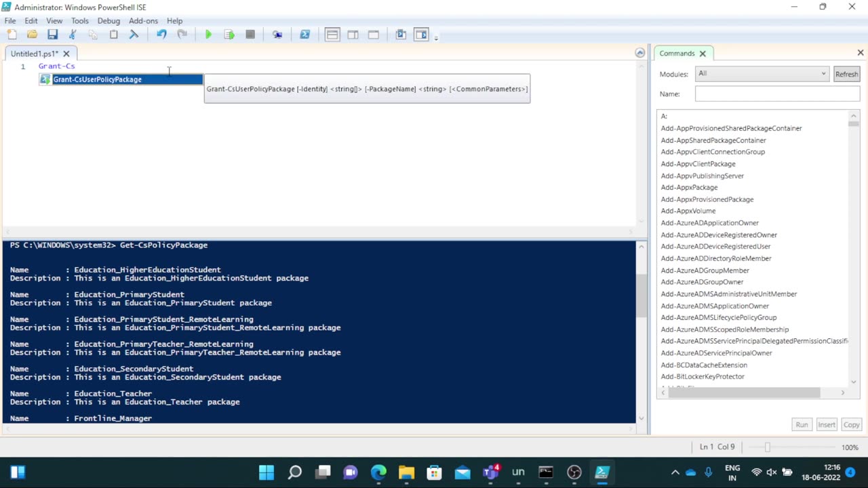Focus the Name search input field
The width and height of the screenshot is (868, 488).
pyautogui.click(x=777, y=94)
